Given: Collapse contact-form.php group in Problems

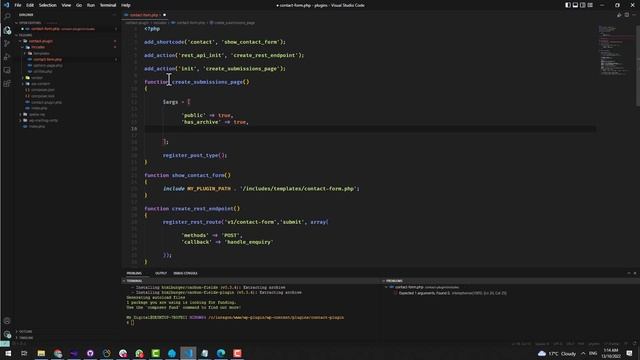Looking at the screenshot, I should 386,287.
